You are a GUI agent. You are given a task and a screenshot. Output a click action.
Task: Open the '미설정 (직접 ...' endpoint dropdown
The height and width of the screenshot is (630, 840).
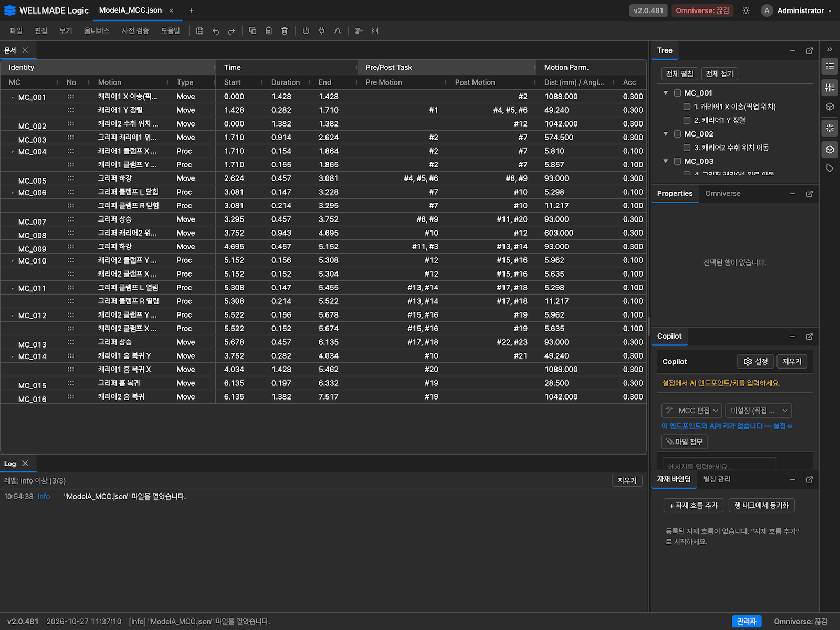point(759,411)
